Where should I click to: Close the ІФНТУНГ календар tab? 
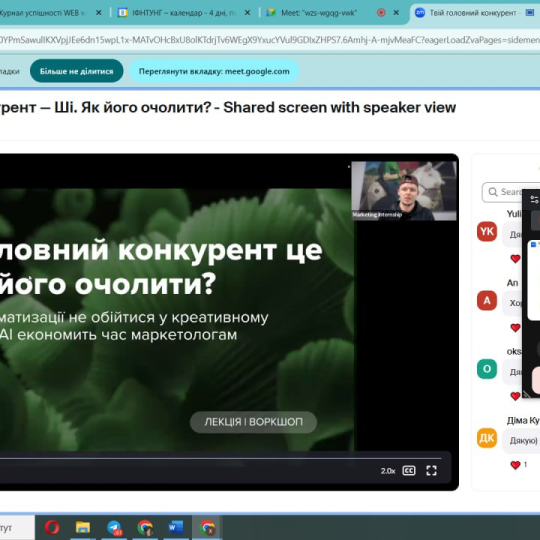pos(247,13)
